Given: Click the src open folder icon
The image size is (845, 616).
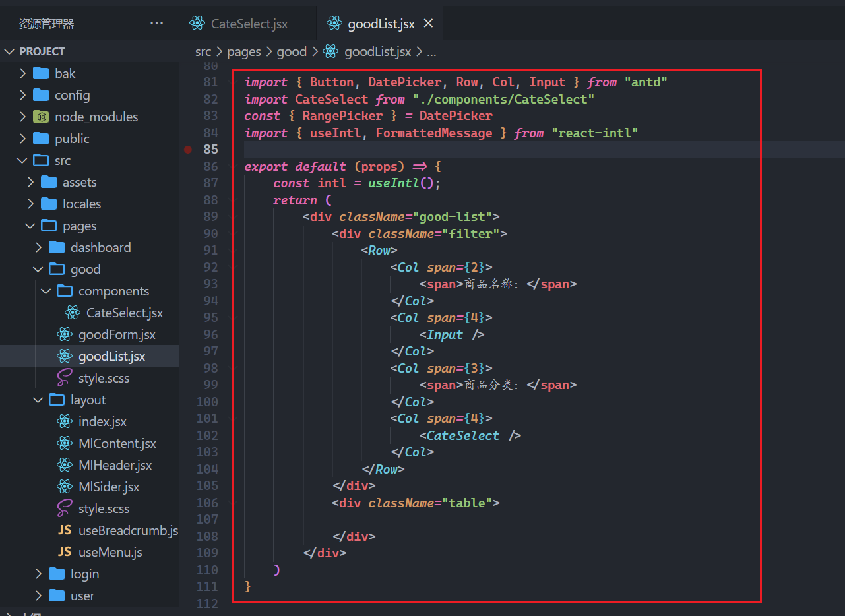Looking at the screenshot, I should [x=41, y=160].
